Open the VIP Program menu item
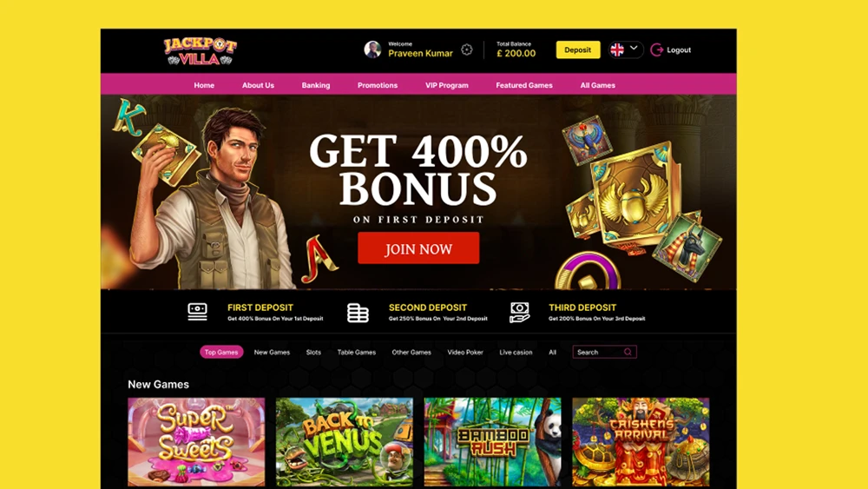Viewport: 868px width, 489px height. (447, 85)
